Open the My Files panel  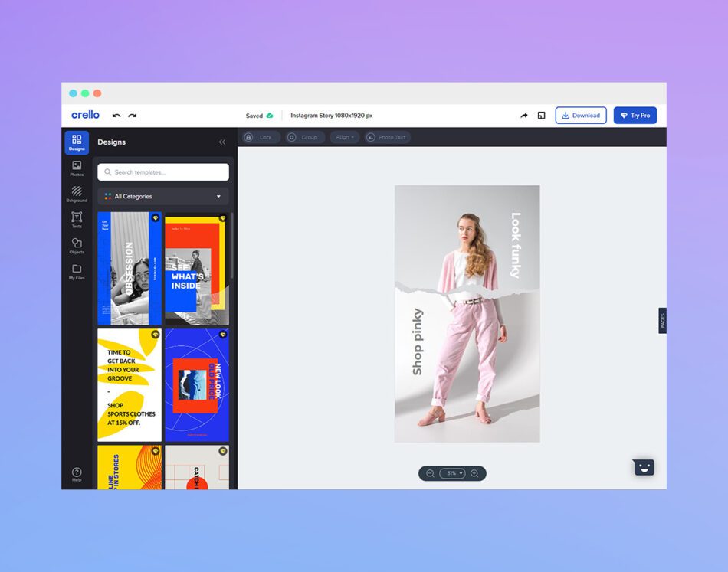coord(77,273)
